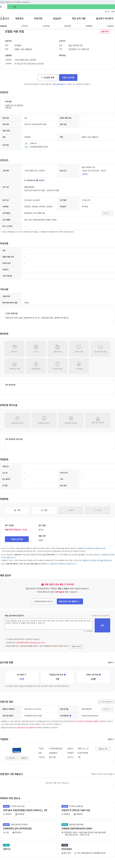
Task: Open 더보기 next to 입사지원 현황
Action: pyautogui.click(x=111, y=662)
